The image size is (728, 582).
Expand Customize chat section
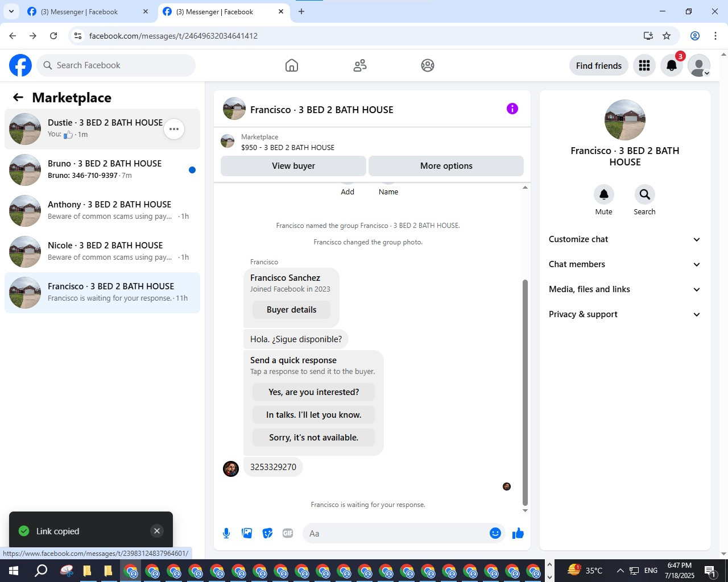point(624,239)
